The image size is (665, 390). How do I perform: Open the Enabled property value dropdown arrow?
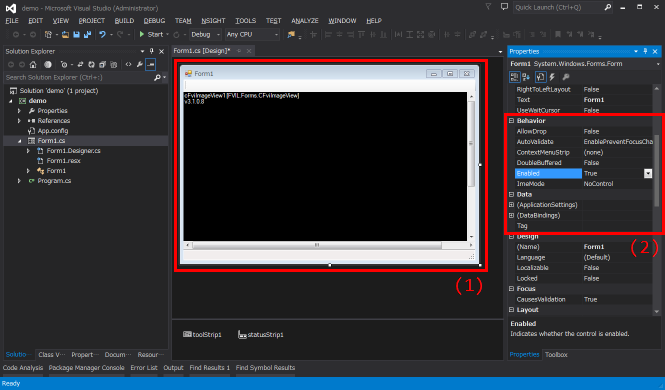click(x=648, y=173)
